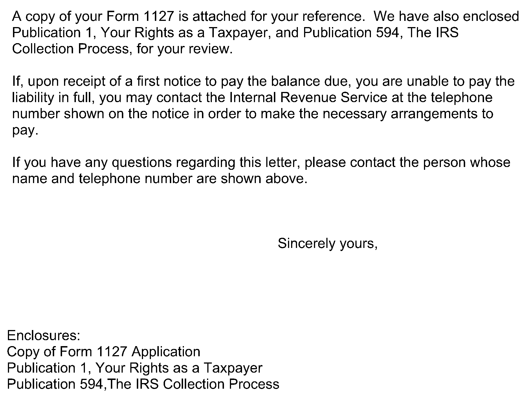The height and width of the screenshot is (398, 532).
Task: Click the lone word "pay." ending second paragraph
Action: pyautogui.click(x=25, y=131)
